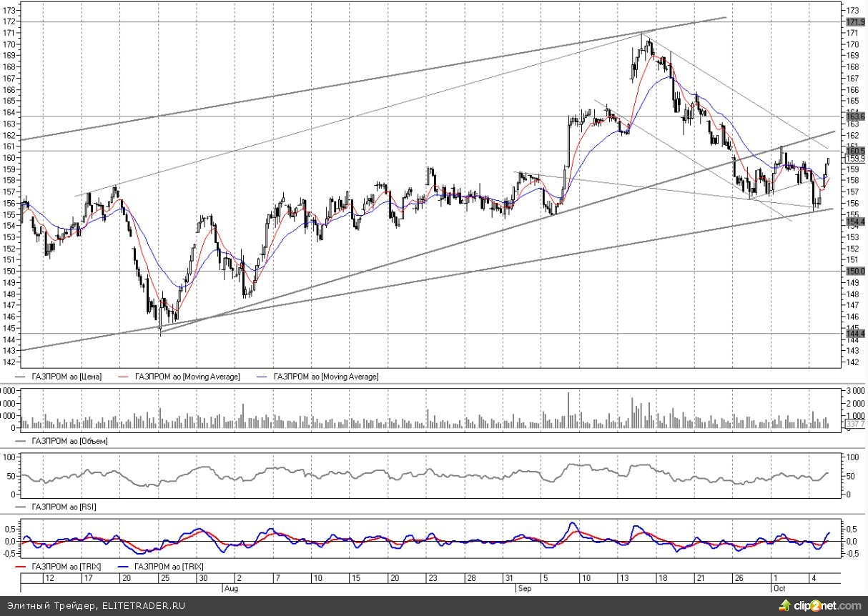Click the 163.6 price level marker
Viewport: 868px width, 616px height.
855,116
